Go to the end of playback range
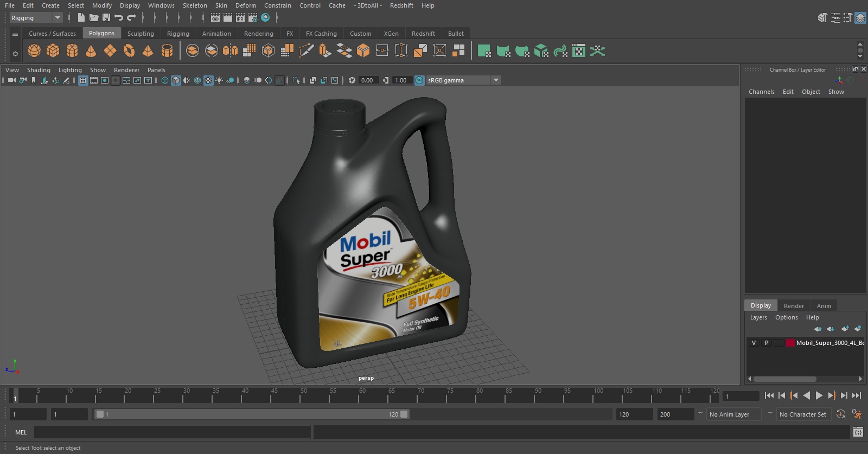The width and height of the screenshot is (868, 454). click(857, 395)
